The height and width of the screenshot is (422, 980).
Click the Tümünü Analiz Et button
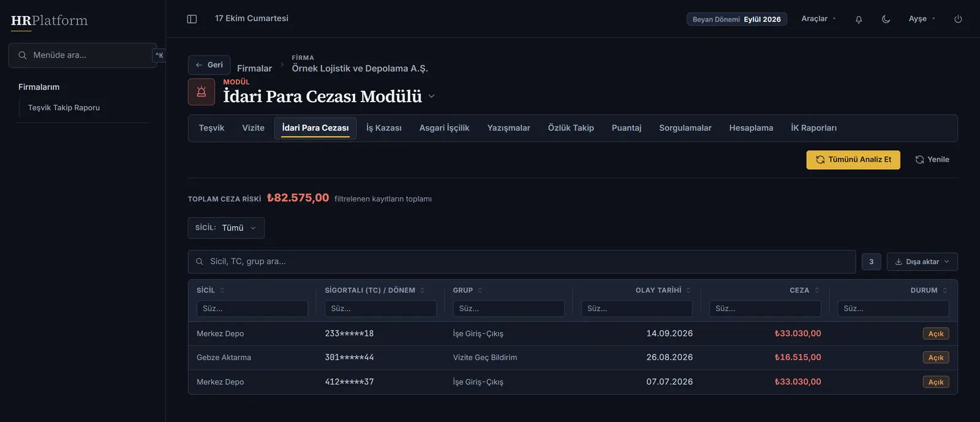[x=853, y=160]
